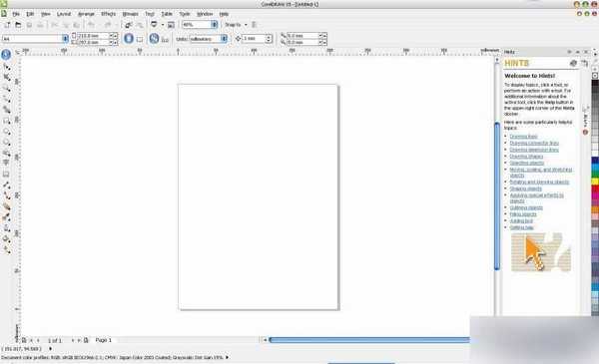Open the zoom level dropdown
This screenshot has width=599, height=364.
click(x=215, y=24)
